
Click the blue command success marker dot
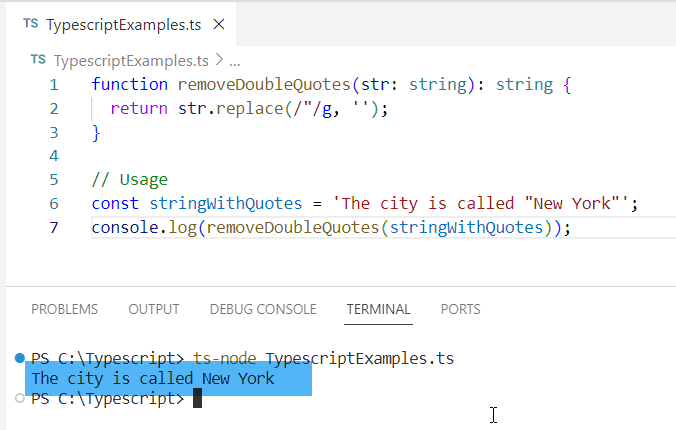(x=20, y=358)
